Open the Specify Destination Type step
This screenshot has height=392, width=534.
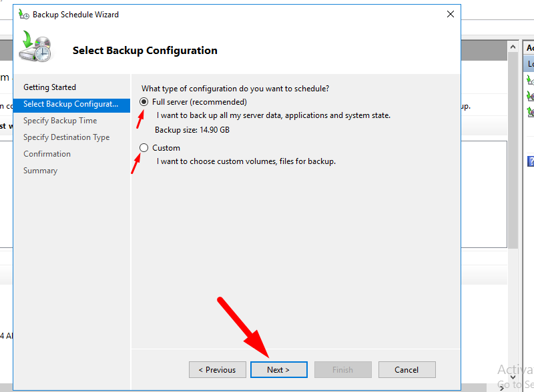coord(66,137)
